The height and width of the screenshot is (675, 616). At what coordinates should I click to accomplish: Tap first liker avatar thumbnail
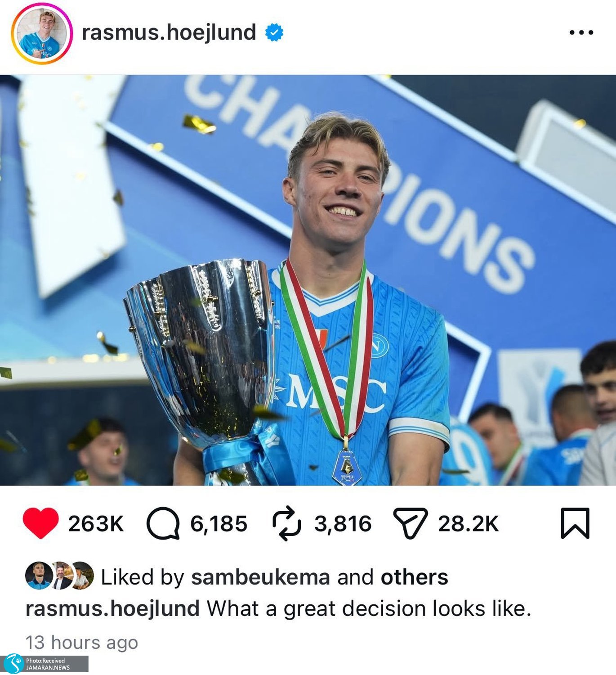click(x=38, y=576)
